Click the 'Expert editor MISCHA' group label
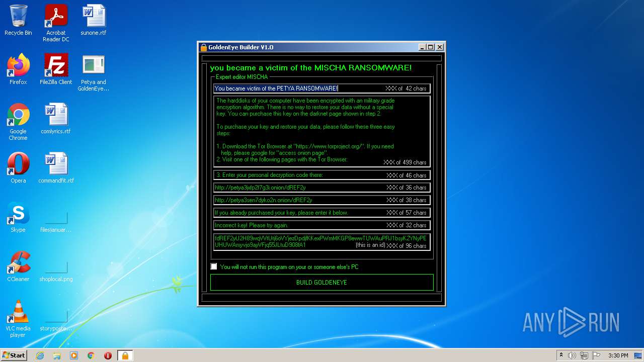Screen dimensions: 644x362 [242, 77]
